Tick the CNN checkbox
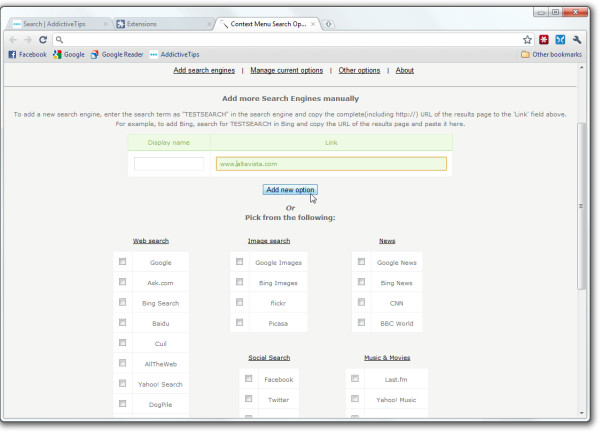 [x=361, y=302]
